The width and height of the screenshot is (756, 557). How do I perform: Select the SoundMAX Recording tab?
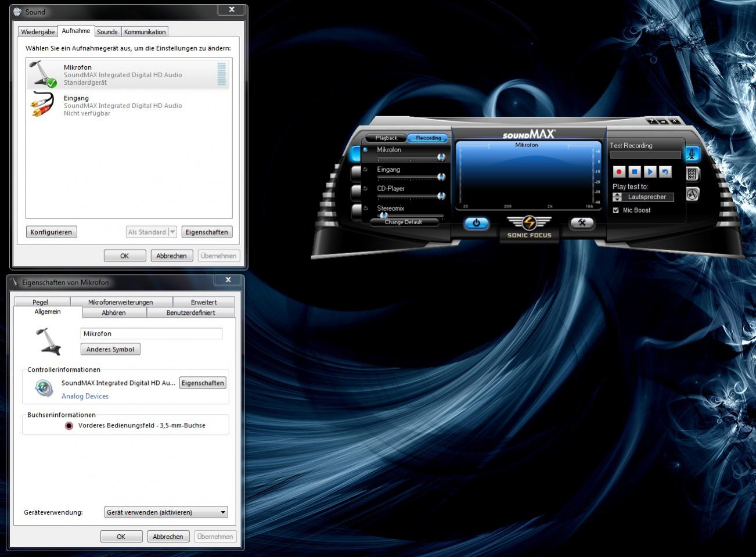429,138
